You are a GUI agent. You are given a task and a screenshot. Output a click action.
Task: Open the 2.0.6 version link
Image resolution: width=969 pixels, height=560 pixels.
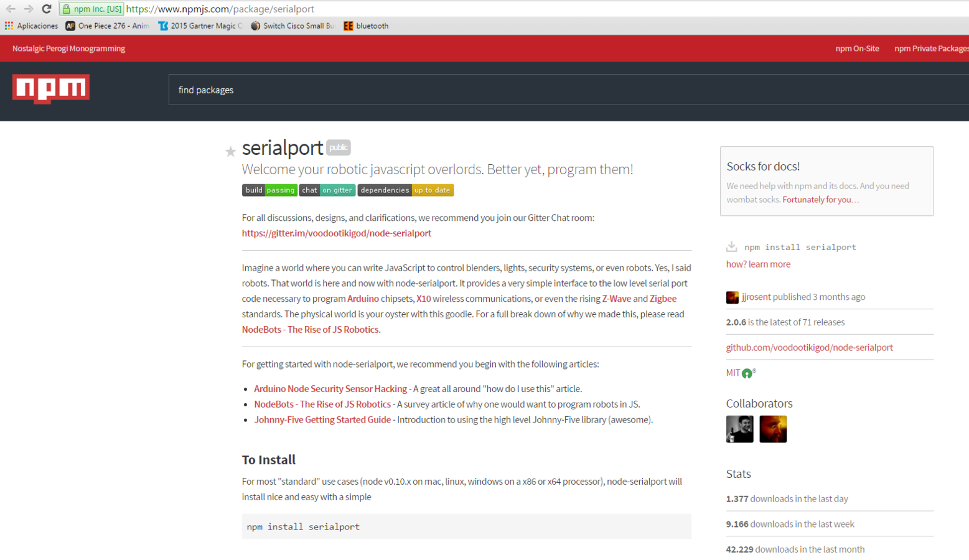[x=736, y=322]
